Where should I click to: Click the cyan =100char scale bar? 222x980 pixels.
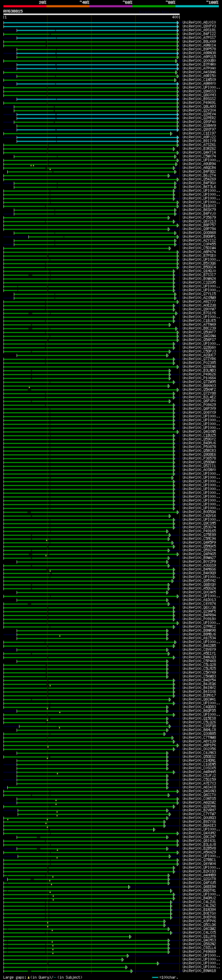click(x=155, y=977)
